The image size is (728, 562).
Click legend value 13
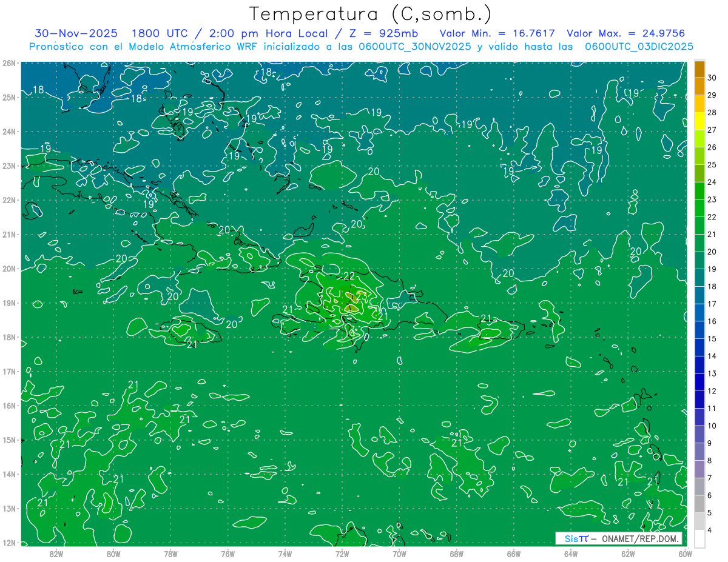[712, 373]
